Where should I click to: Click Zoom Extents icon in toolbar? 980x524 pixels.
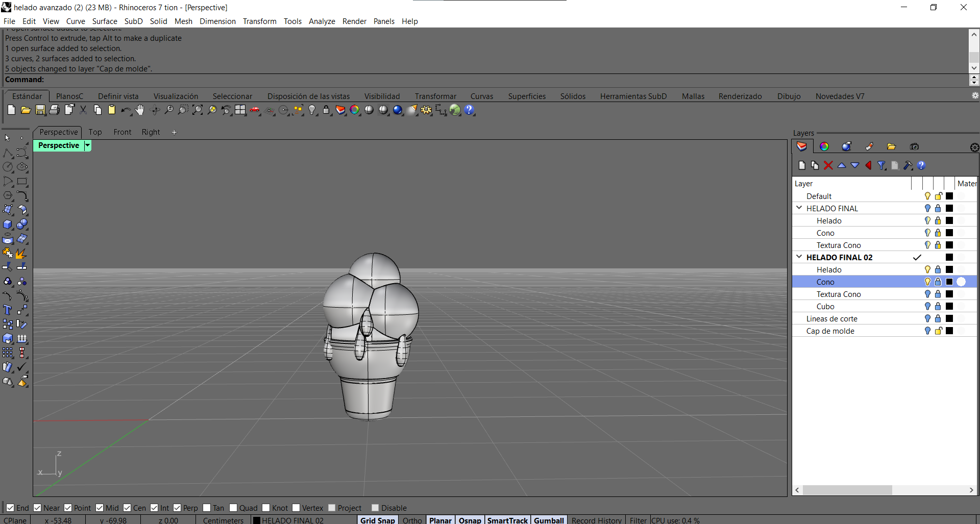(x=198, y=110)
